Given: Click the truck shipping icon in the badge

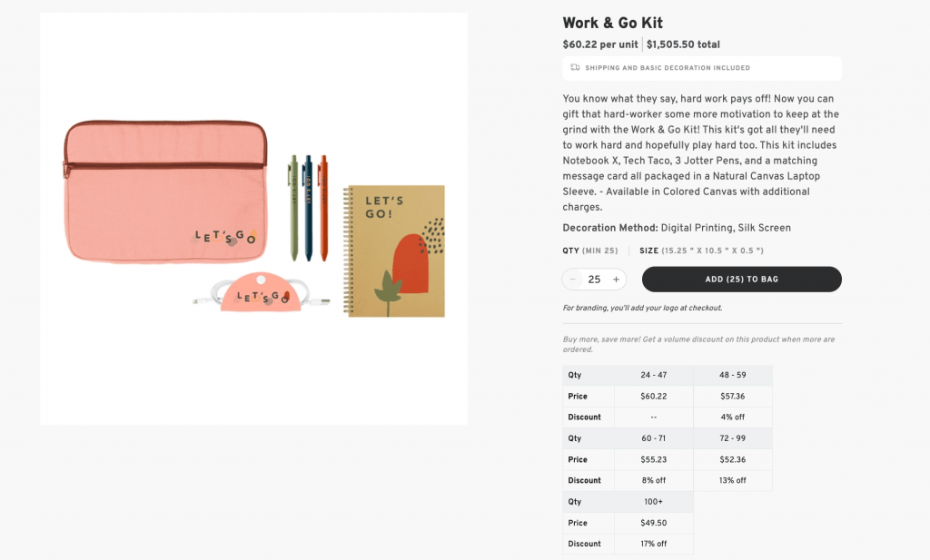Looking at the screenshot, I should pos(576,68).
